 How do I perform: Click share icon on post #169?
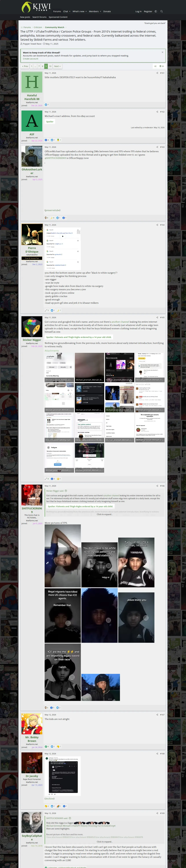[x=157, y=813]
